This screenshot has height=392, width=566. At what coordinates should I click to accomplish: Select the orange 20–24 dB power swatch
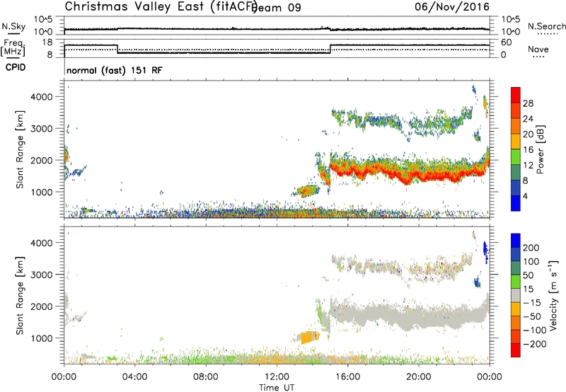point(516,127)
